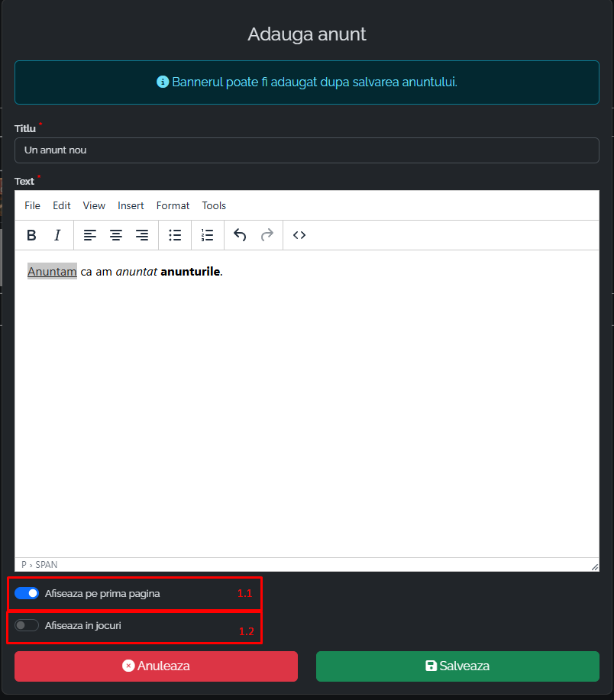Save the announcement with Salveaza
Viewport: 614px width, 700px height.
(x=457, y=666)
